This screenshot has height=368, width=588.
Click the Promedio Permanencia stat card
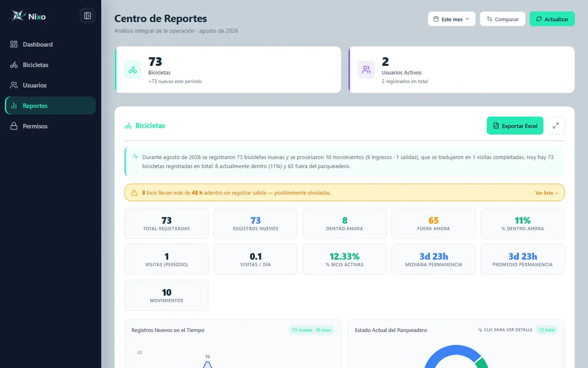(x=522, y=260)
